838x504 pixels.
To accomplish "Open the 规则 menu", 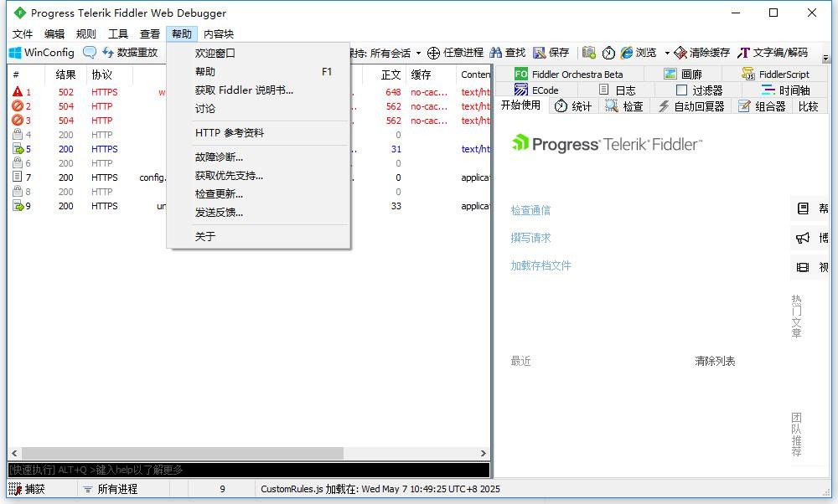I will pyautogui.click(x=86, y=34).
